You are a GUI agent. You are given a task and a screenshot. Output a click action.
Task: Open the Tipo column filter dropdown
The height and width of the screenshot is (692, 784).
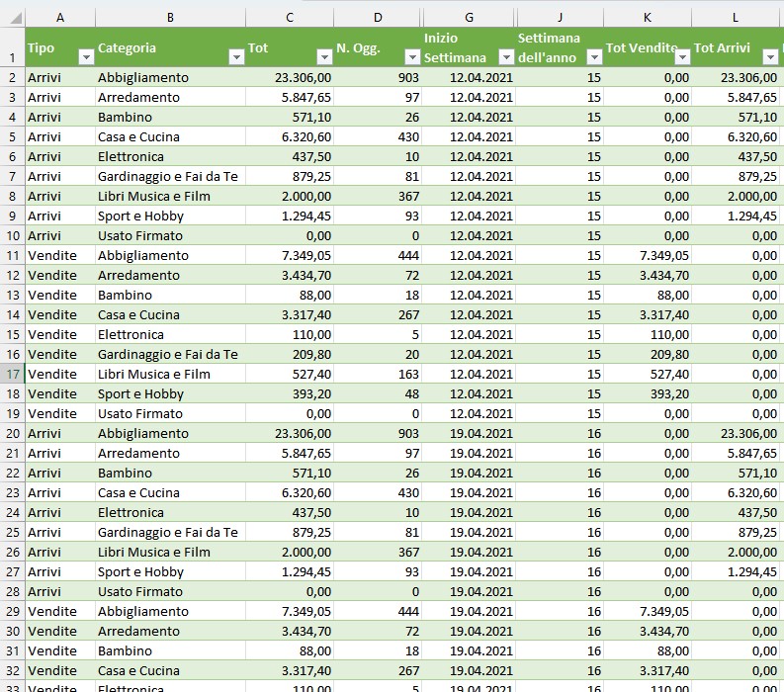point(86,57)
